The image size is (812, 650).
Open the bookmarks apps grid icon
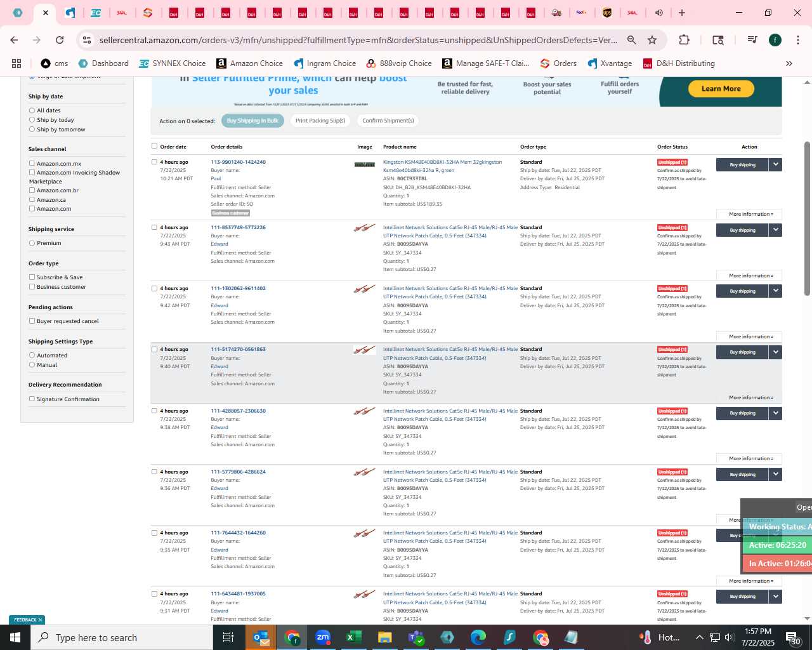16,63
